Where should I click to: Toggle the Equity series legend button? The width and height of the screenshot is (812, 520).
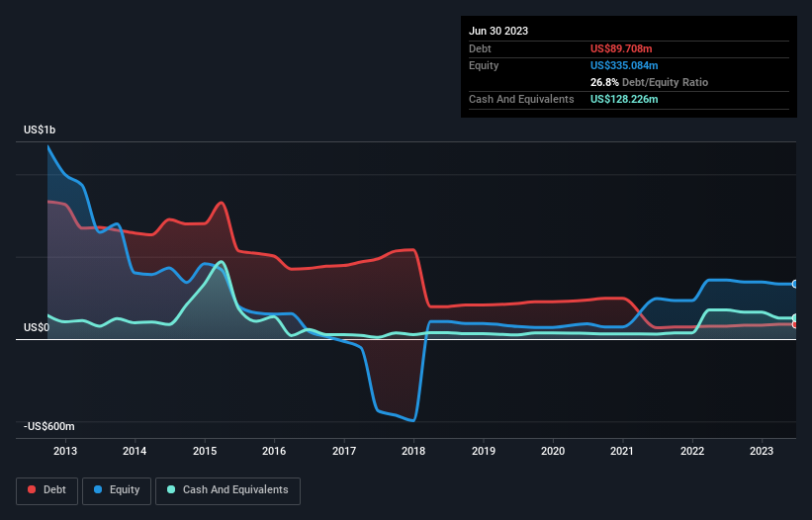point(117,490)
